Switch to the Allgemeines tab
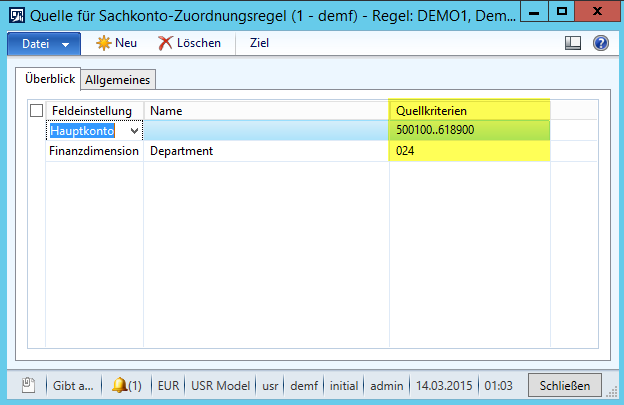 (118, 79)
